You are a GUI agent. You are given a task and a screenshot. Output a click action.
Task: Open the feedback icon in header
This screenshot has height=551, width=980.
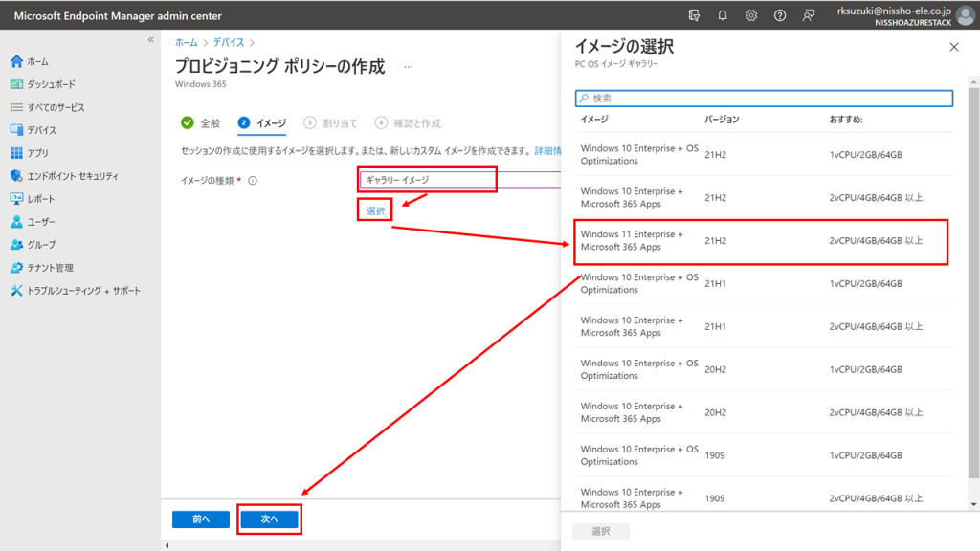(x=809, y=15)
